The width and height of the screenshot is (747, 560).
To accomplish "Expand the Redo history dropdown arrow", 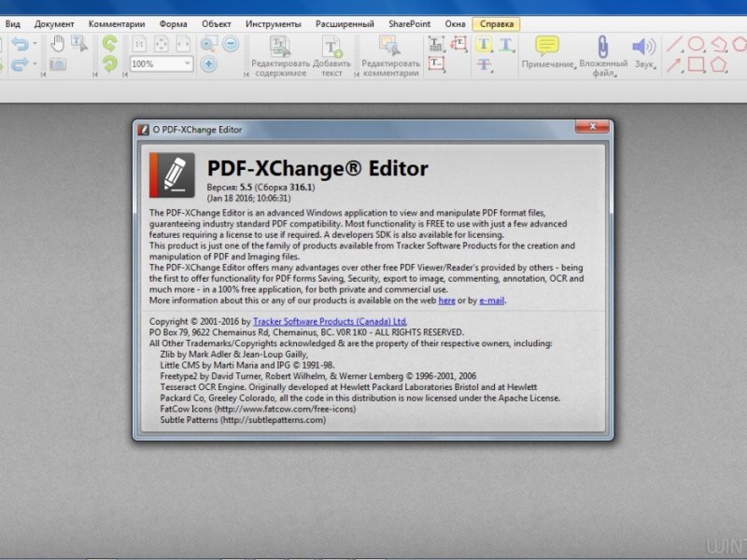I will [x=35, y=63].
